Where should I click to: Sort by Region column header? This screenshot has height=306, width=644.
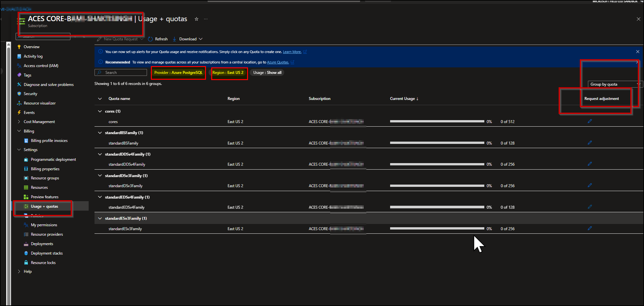tap(234, 99)
